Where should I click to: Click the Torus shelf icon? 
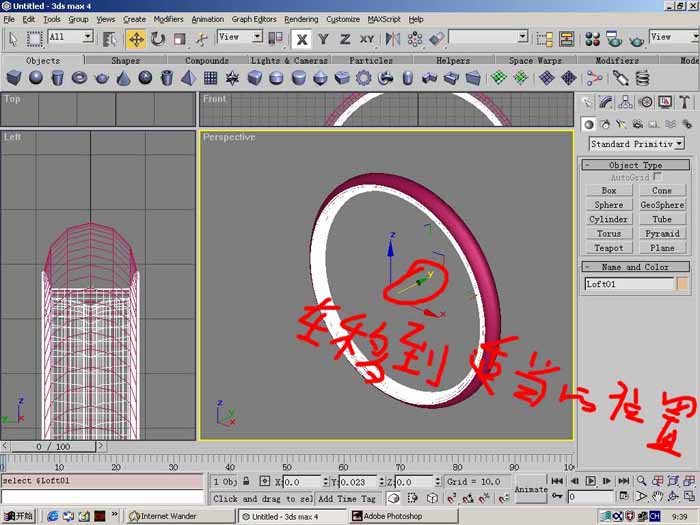(x=79, y=78)
